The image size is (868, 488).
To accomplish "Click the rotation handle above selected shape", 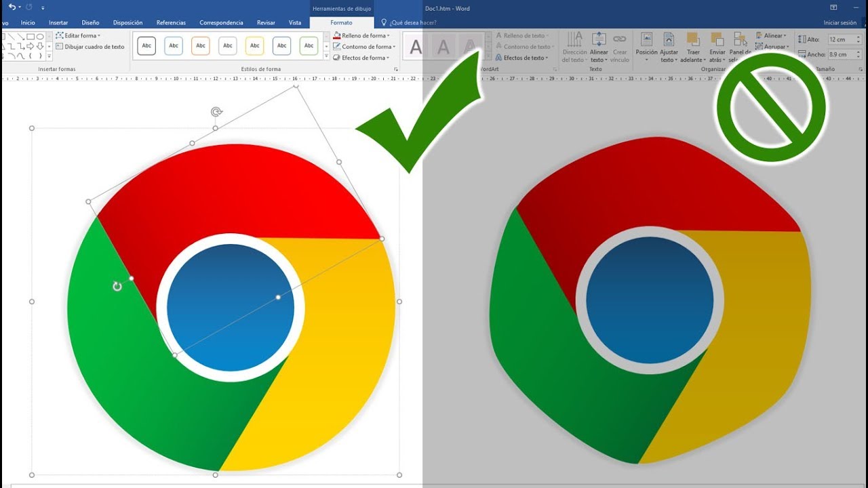I will 216,112.
